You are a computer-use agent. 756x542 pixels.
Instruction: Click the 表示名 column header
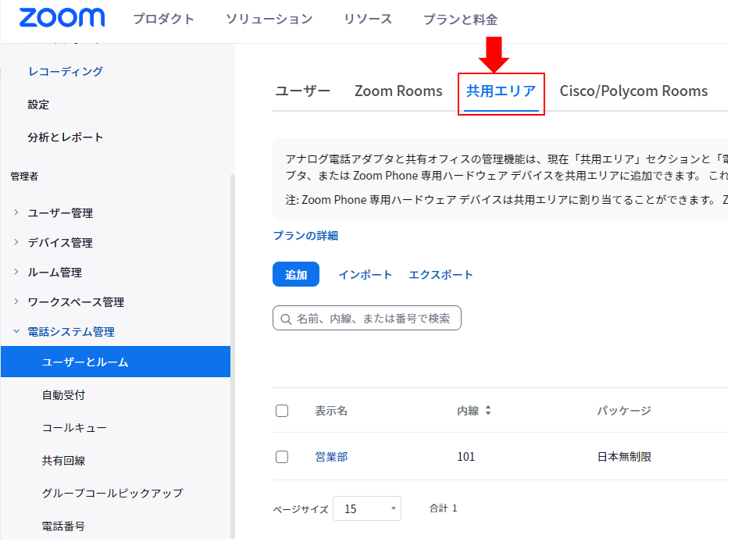pyautogui.click(x=331, y=411)
